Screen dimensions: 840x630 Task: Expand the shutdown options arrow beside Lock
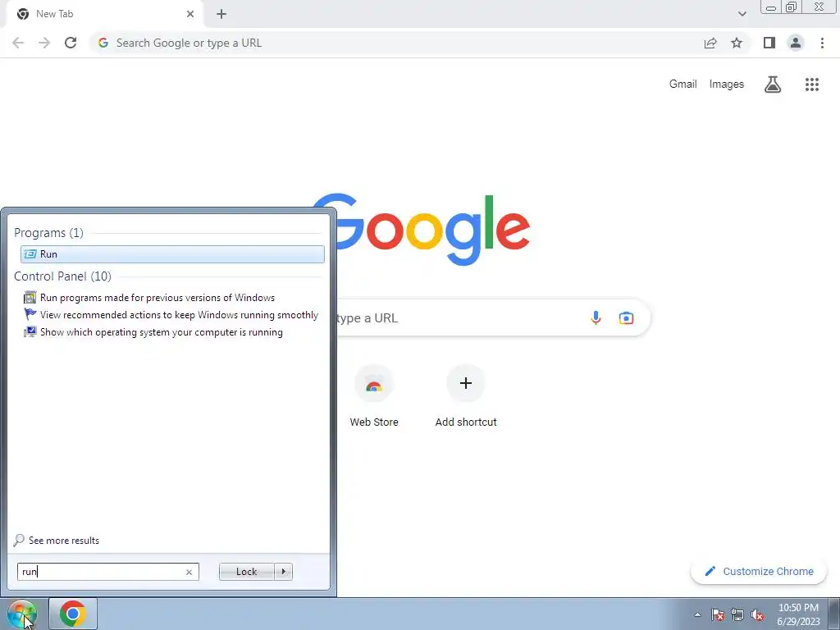coord(283,572)
